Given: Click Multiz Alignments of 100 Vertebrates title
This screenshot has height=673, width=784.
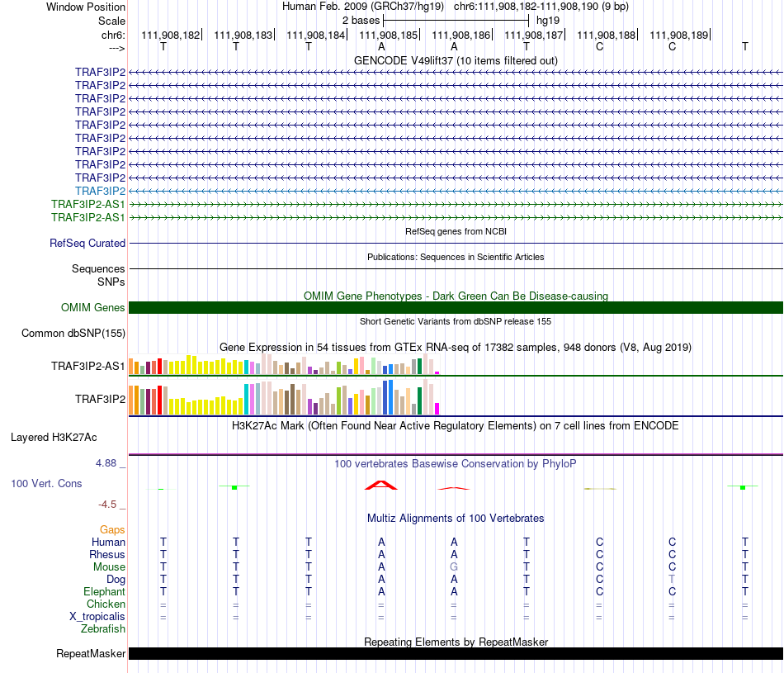Looking at the screenshot, I should [x=456, y=519].
